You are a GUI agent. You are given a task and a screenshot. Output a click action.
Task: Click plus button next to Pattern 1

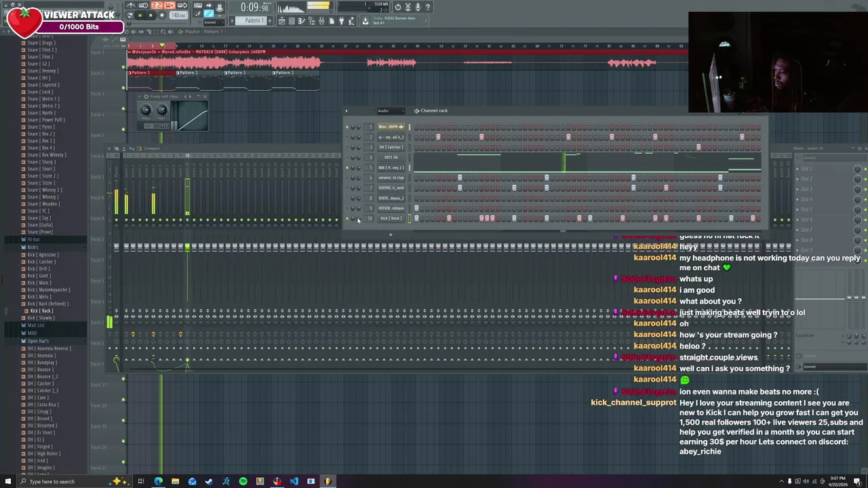pos(269,21)
